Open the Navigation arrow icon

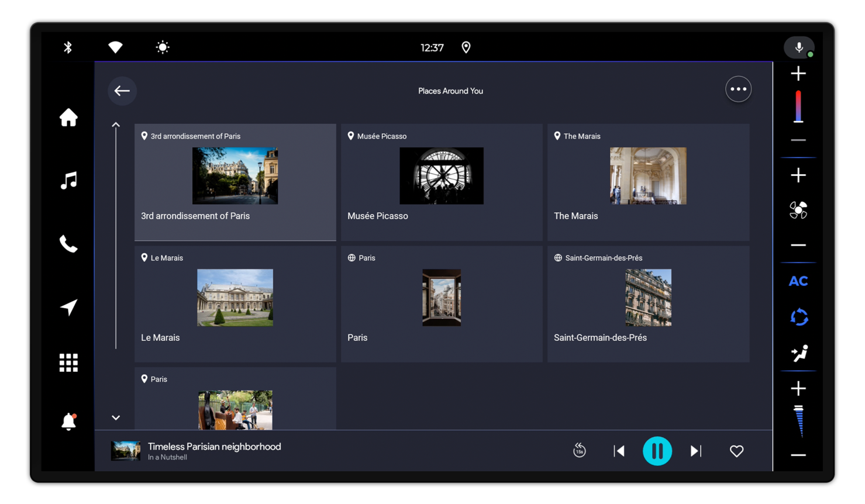coord(68,307)
